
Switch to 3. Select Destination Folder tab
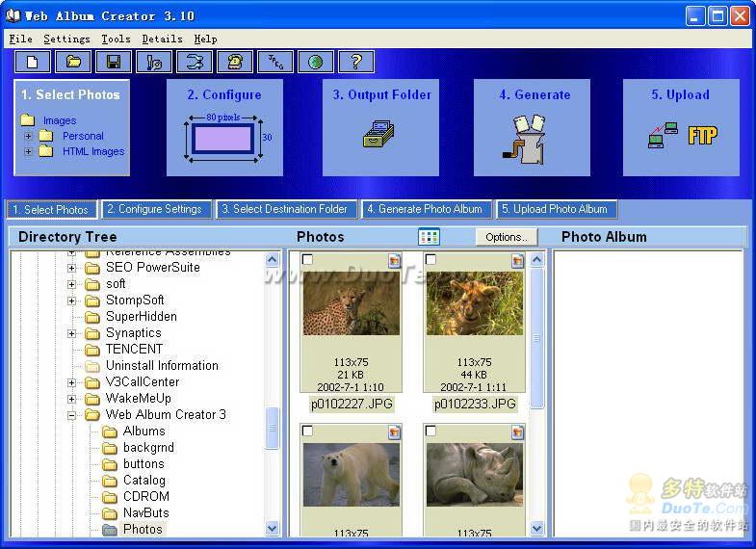tap(286, 209)
